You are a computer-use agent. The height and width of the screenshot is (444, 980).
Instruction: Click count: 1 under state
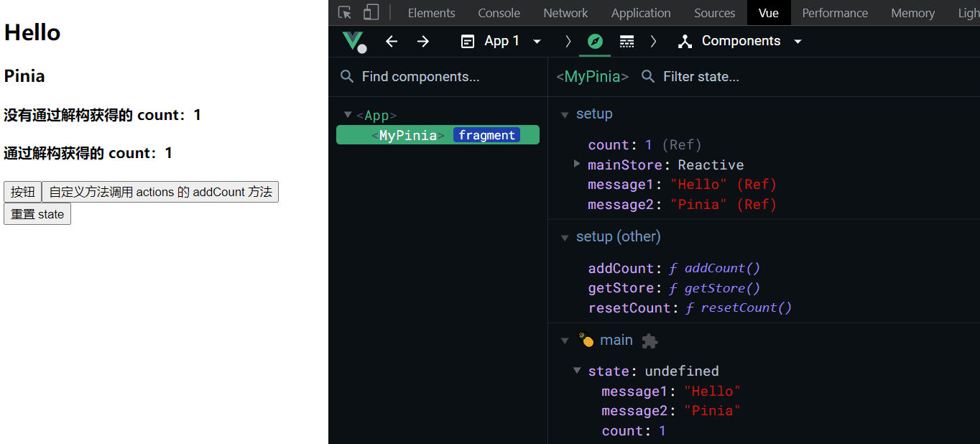(634, 430)
